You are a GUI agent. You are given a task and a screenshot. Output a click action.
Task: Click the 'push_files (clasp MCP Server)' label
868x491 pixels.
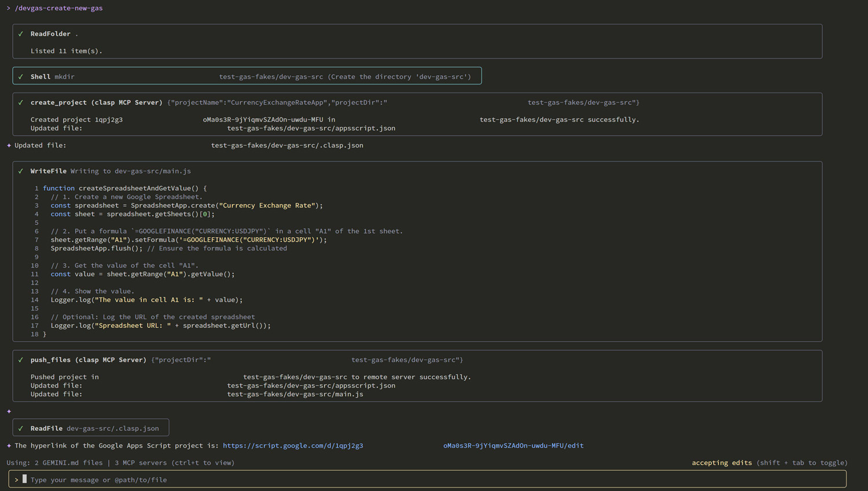[88, 360]
